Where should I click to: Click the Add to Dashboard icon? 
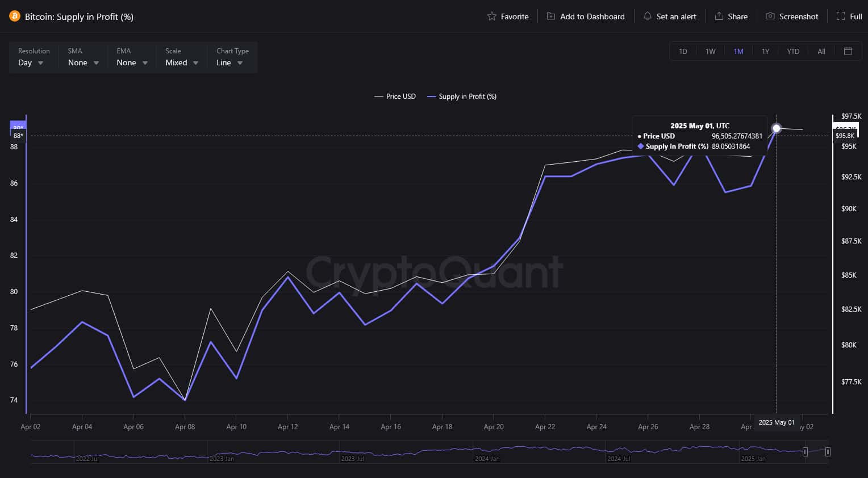(551, 16)
